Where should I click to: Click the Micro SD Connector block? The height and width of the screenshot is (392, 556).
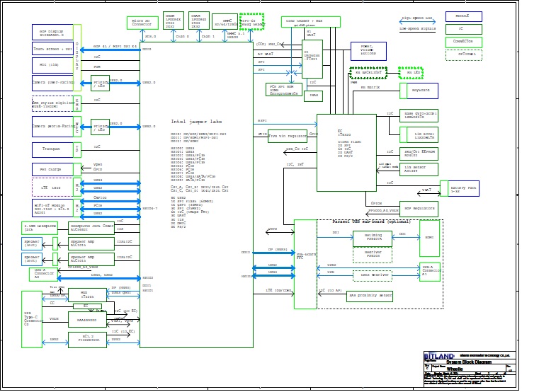click(x=142, y=23)
